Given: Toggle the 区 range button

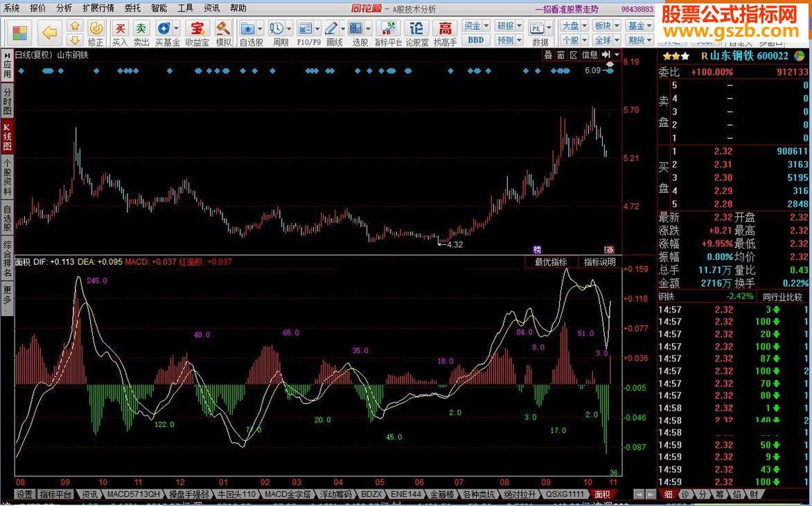Looking at the screenshot, I should point(574,55).
